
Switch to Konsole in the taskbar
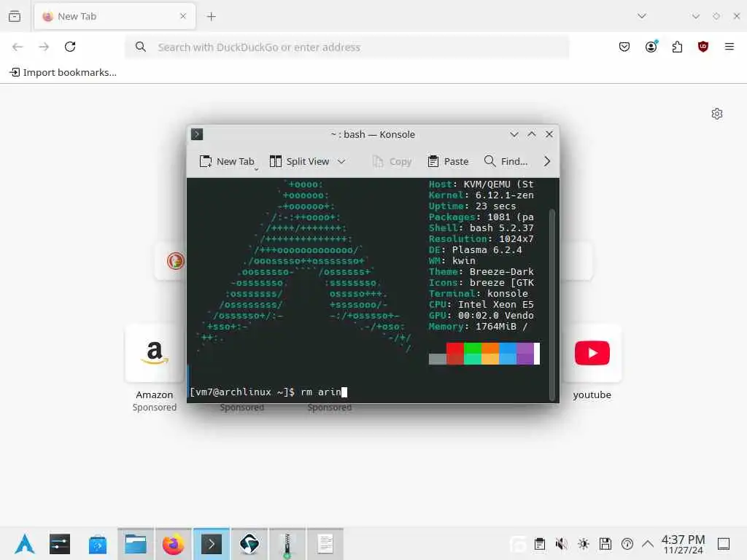212,544
